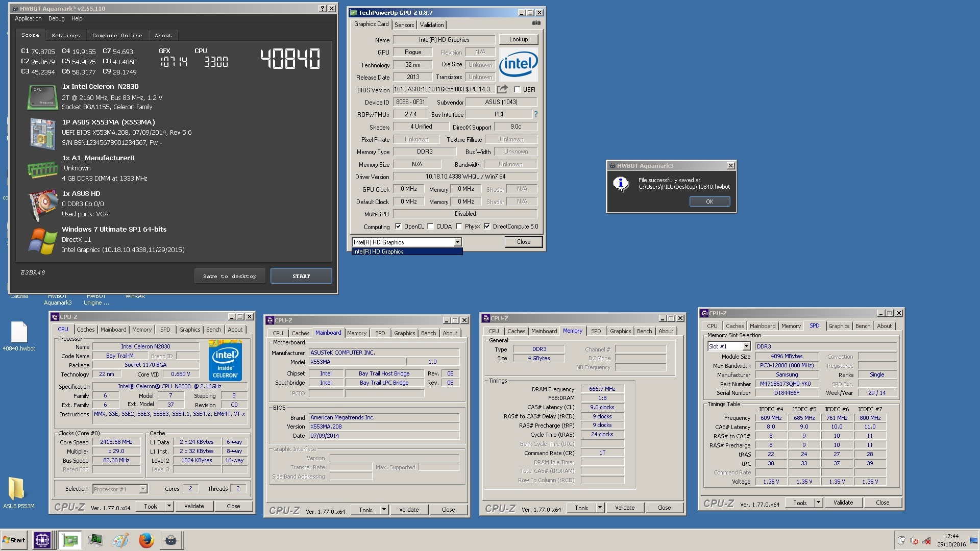Choose Intel(R) HD Graphics in dropdown list

[x=407, y=252]
